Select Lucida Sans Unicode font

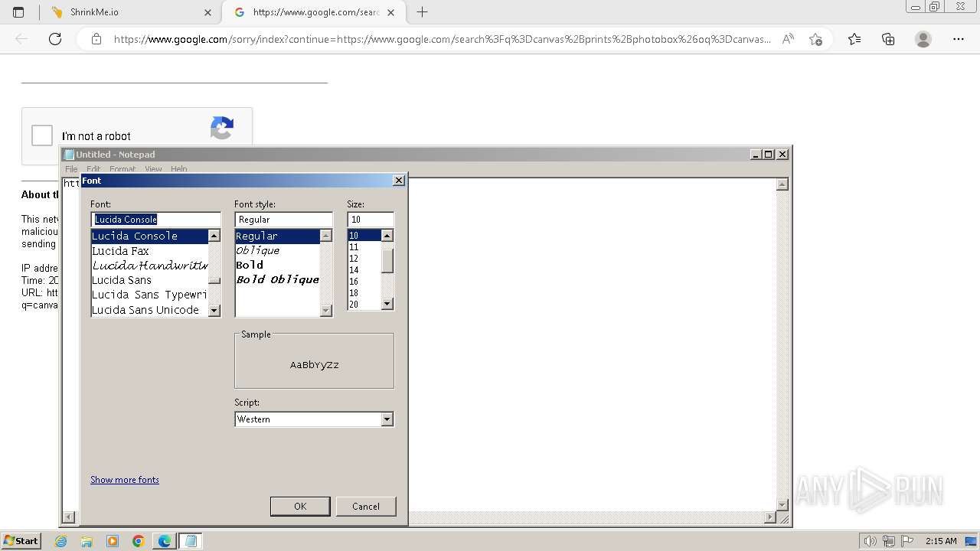point(149,310)
